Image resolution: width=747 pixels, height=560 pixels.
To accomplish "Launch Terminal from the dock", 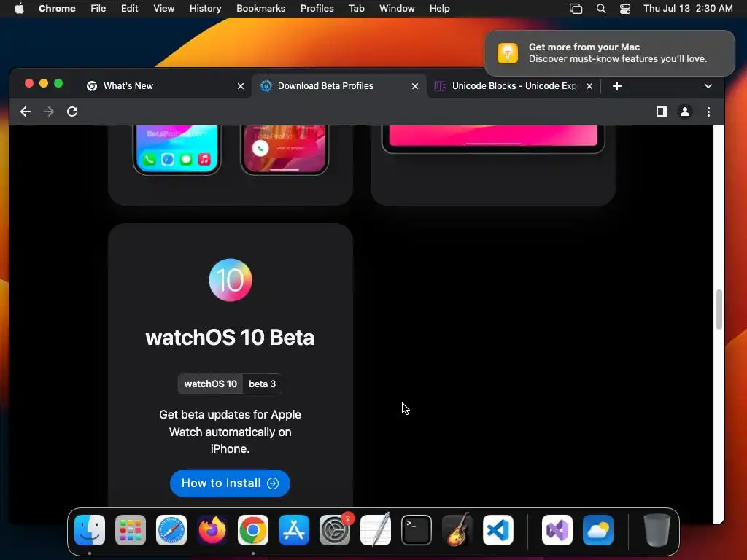I will click(x=417, y=530).
